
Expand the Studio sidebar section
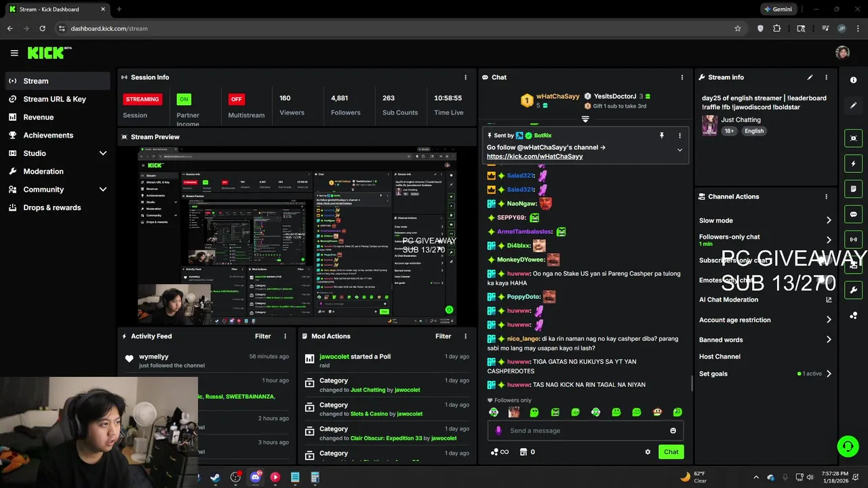pos(103,153)
